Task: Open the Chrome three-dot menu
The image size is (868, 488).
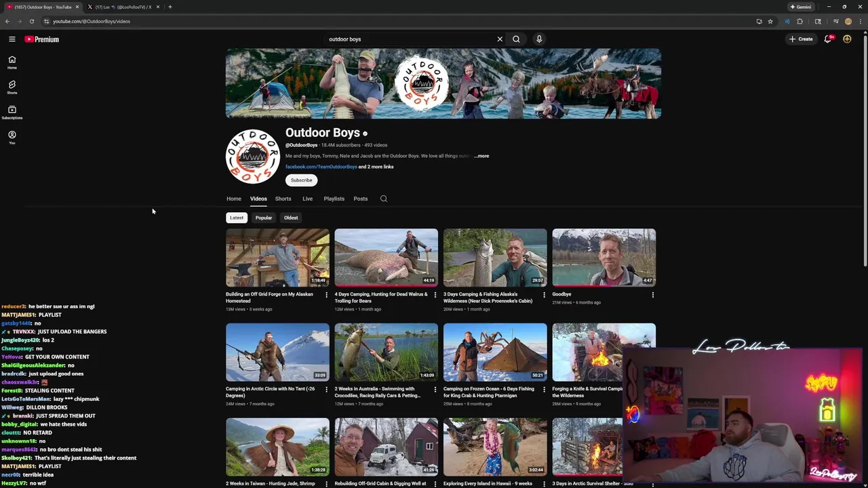Action: pyautogui.click(x=860, y=21)
